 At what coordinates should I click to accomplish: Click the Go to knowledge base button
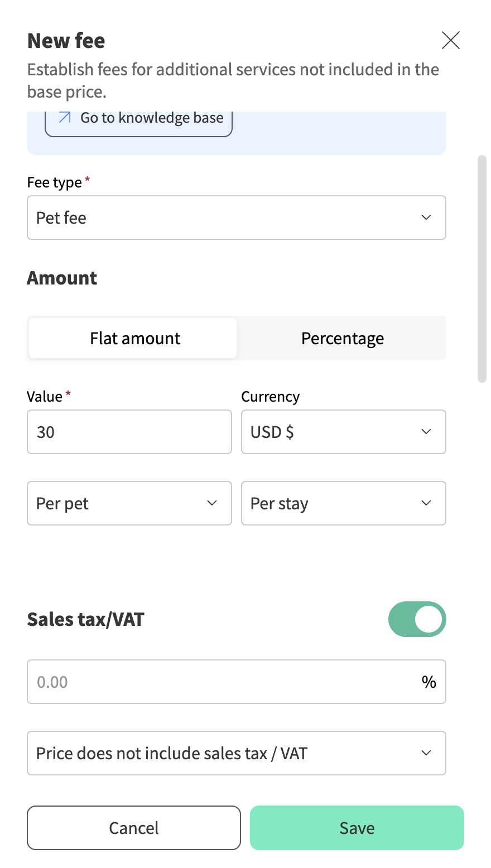138,118
